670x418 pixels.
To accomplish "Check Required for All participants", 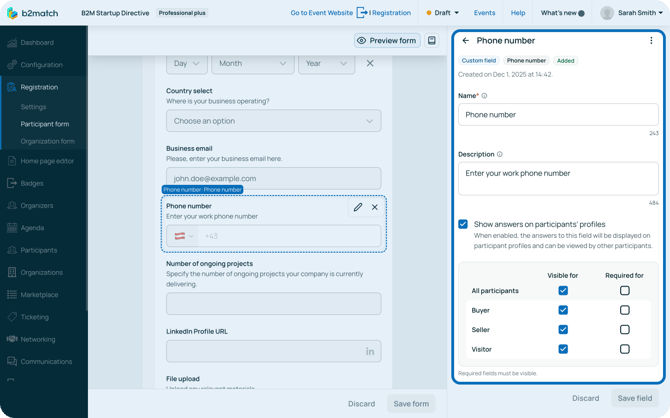I will pos(624,291).
